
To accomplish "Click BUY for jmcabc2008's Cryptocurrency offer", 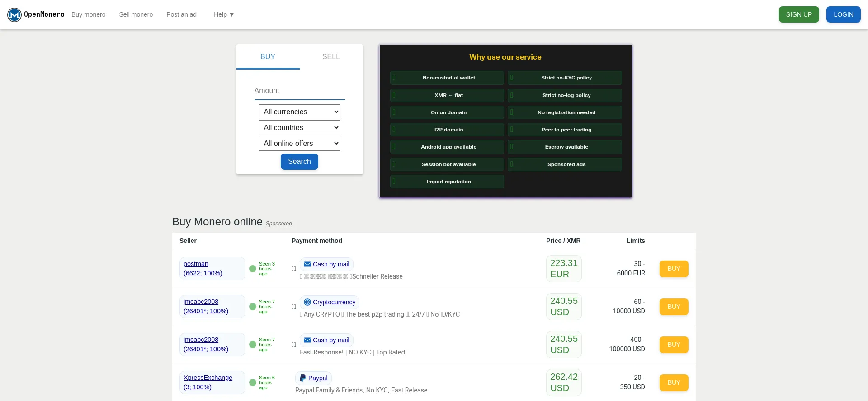I will pos(674,307).
